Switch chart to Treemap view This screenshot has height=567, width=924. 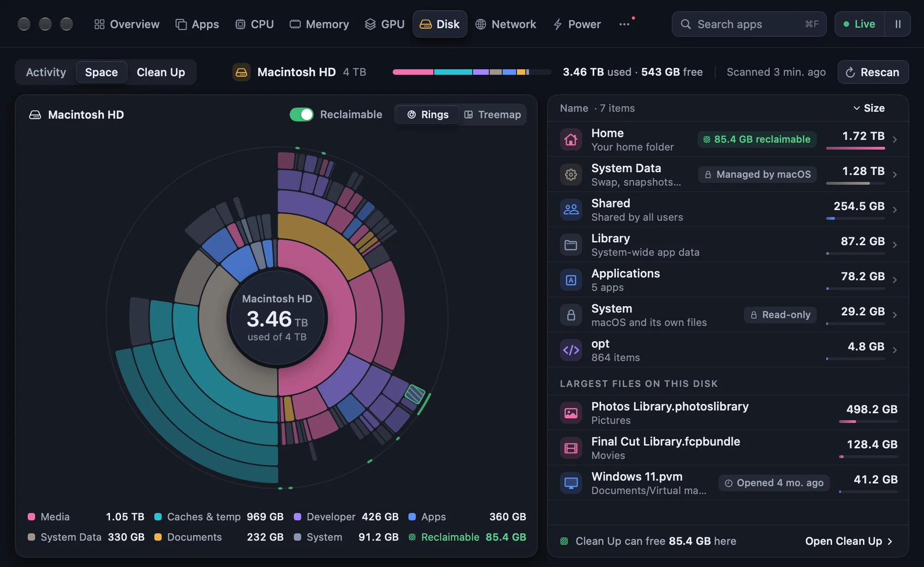pos(492,115)
